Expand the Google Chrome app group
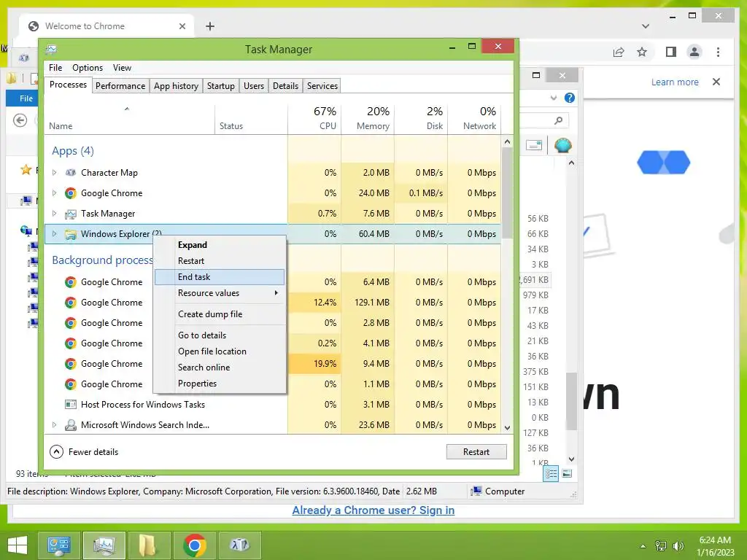 pos(54,192)
